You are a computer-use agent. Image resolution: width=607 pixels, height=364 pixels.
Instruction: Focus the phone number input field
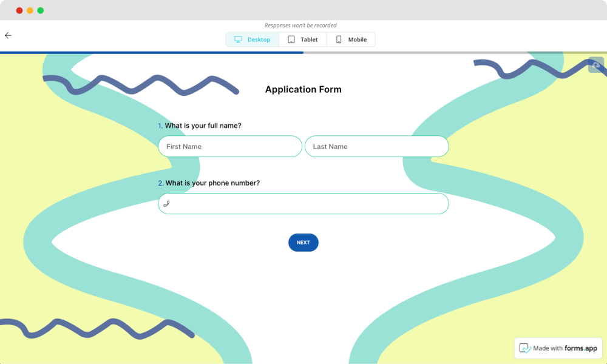[x=303, y=203]
